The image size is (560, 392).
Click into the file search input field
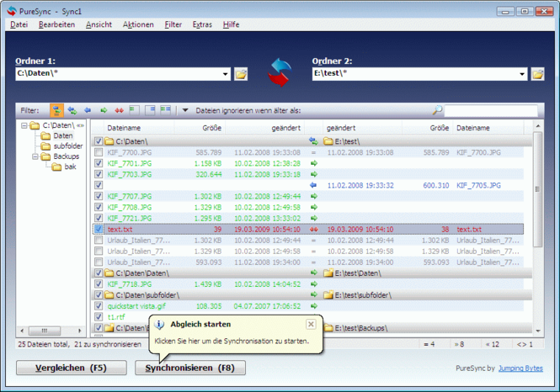[x=490, y=110]
